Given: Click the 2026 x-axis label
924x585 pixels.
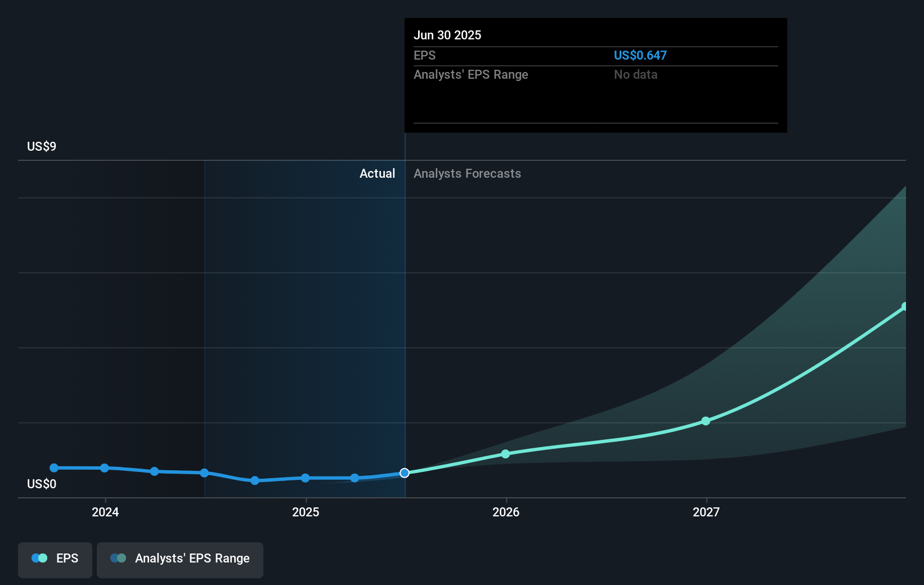Looking at the screenshot, I should pyautogui.click(x=506, y=512).
